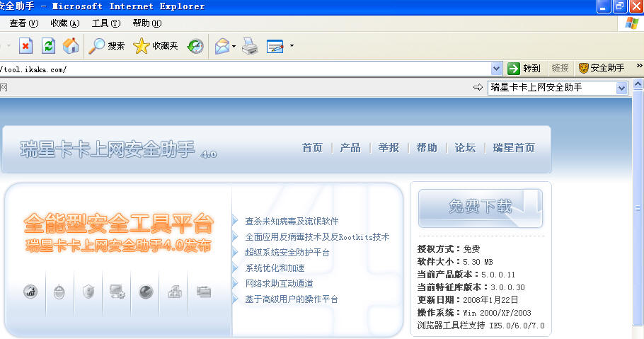
Task: Open 网络求助互动通道 link
Action: coord(279,284)
